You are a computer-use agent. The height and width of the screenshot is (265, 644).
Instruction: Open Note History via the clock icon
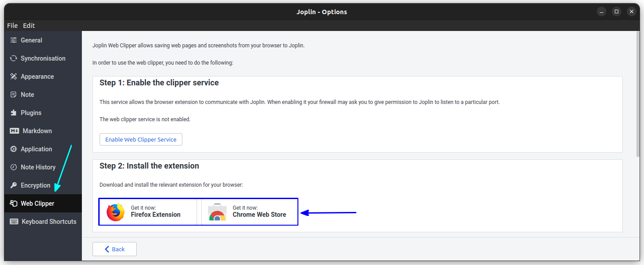[13, 167]
